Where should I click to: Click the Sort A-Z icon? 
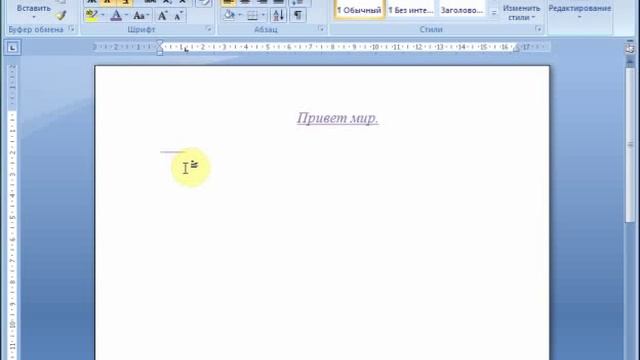[279, 16]
